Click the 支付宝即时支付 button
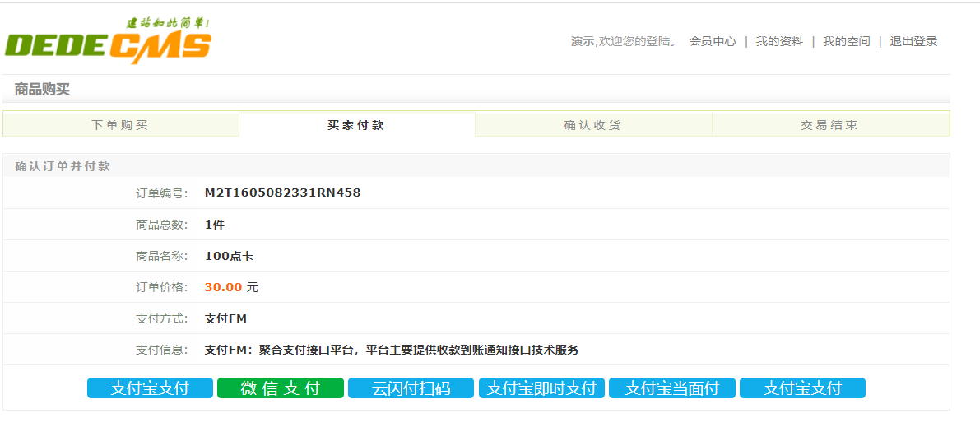This screenshot has width=980, height=441. click(x=542, y=388)
